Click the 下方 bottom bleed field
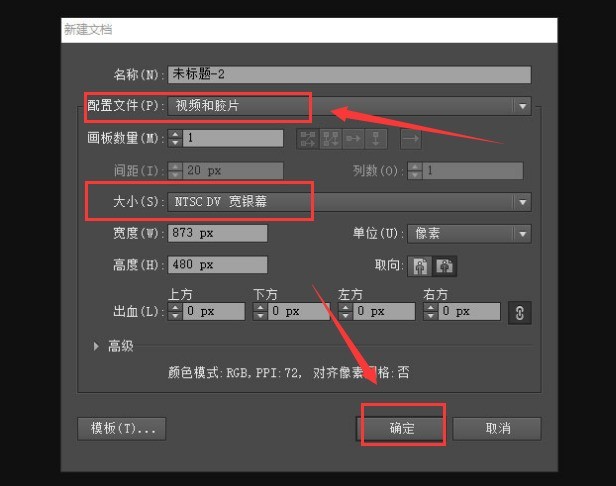Viewport: 616px width, 486px height. tap(299, 312)
